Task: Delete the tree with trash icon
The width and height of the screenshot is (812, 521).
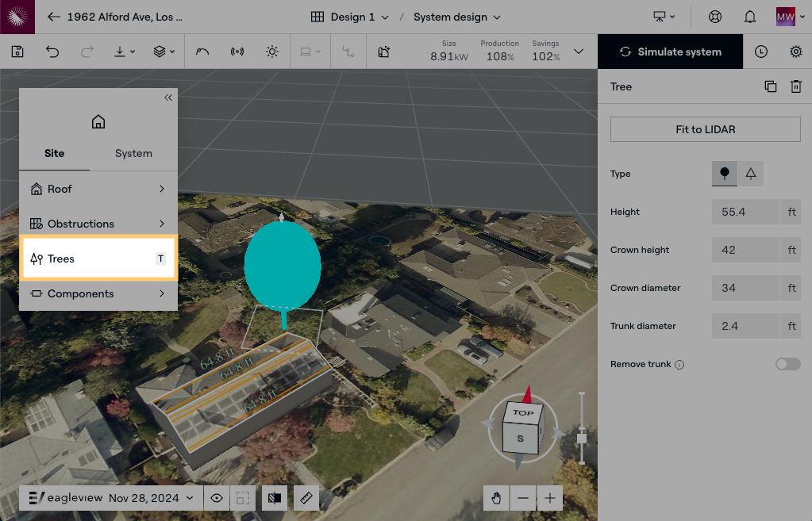Action: [x=795, y=86]
